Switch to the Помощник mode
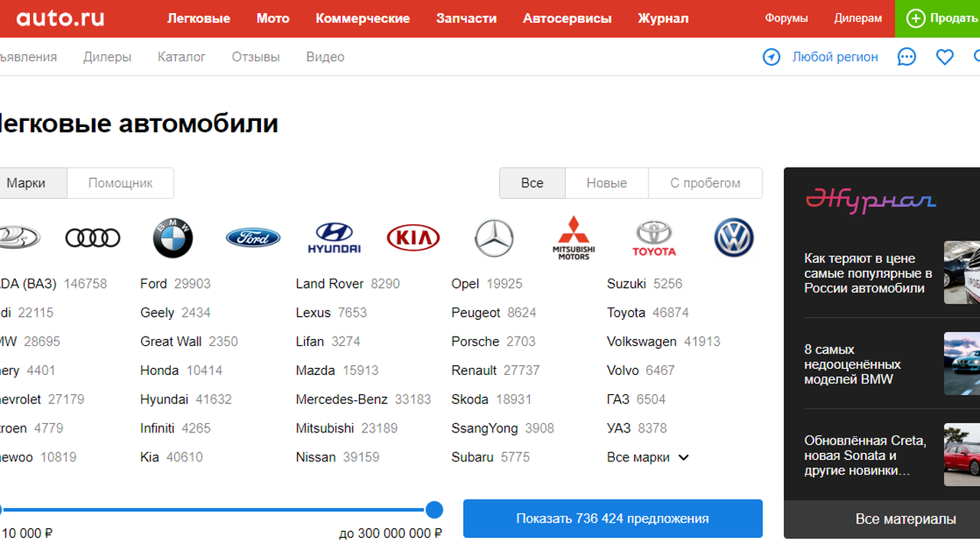This screenshot has height=551, width=980. (x=120, y=184)
